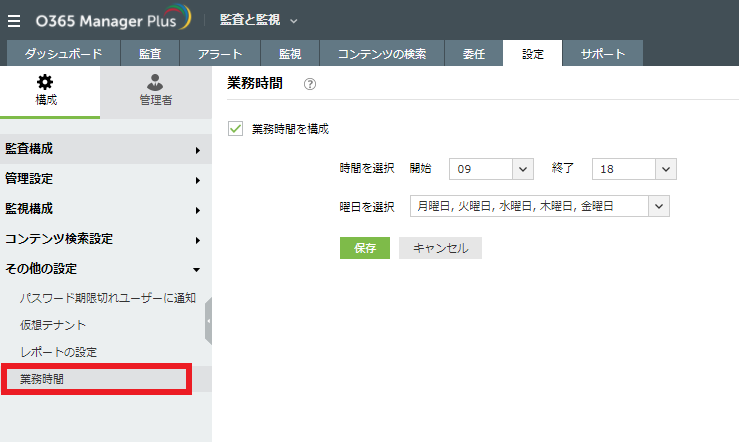This screenshot has height=442, width=739.
Task: Select the 委任 tab
Action: point(473,53)
